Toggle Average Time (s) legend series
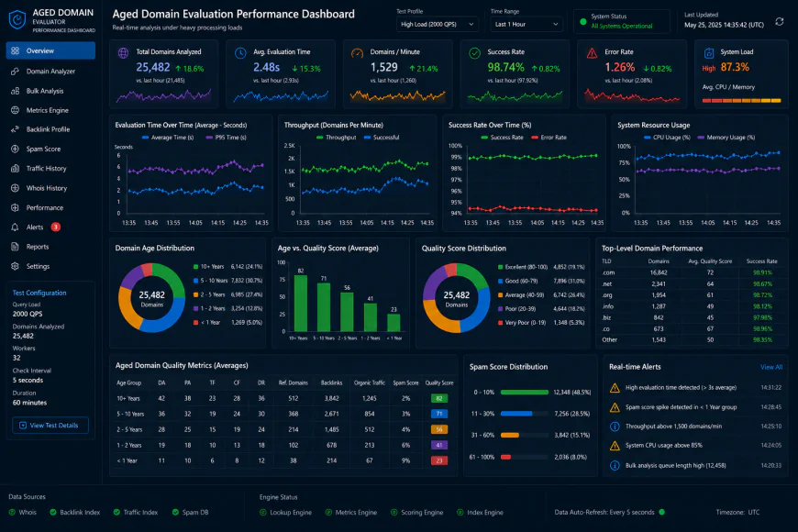 [x=168, y=138]
